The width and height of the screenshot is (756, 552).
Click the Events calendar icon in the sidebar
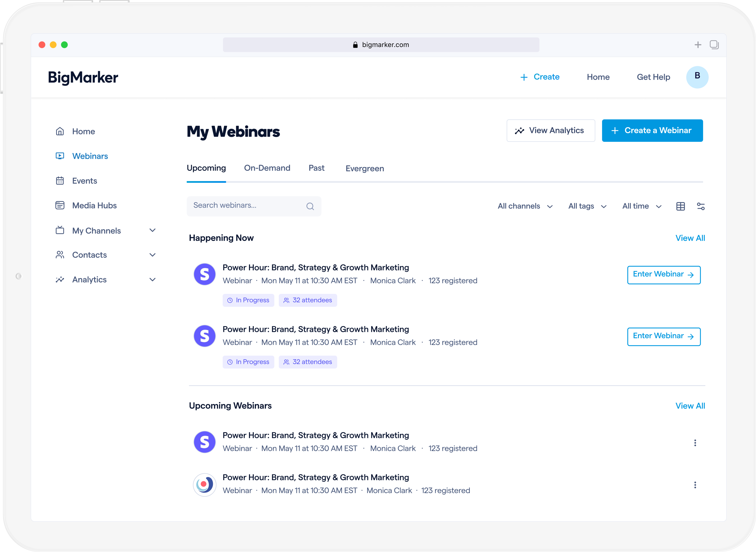pyautogui.click(x=60, y=181)
